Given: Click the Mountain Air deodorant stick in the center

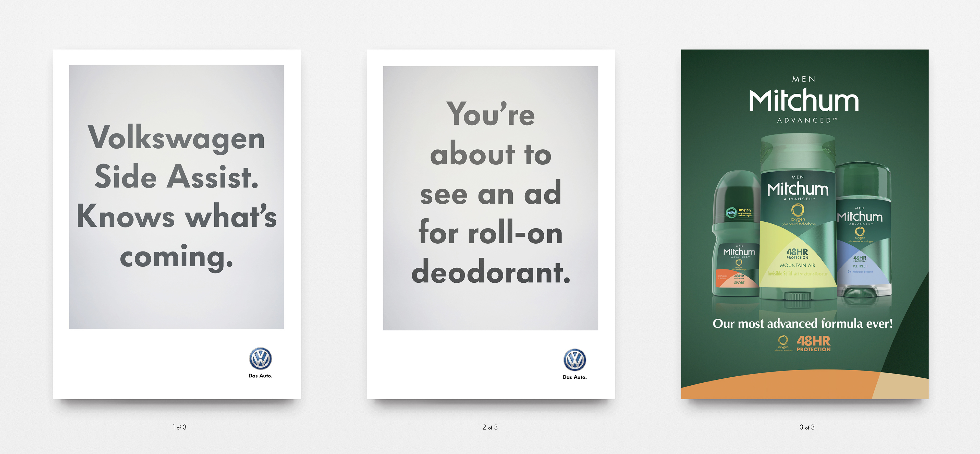Looking at the screenshot, I should 798,217.
